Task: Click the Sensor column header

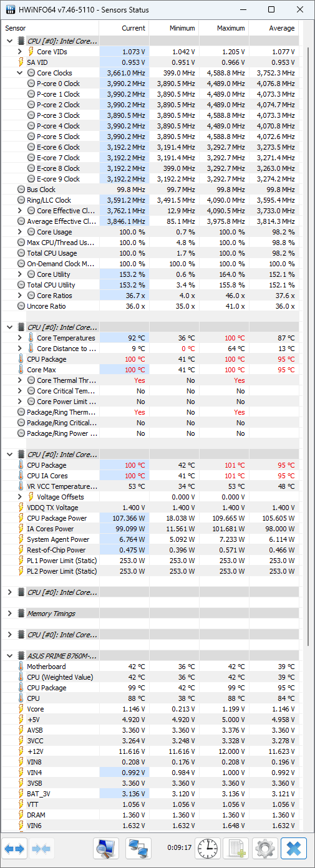Action: click(x=51, y=28)
